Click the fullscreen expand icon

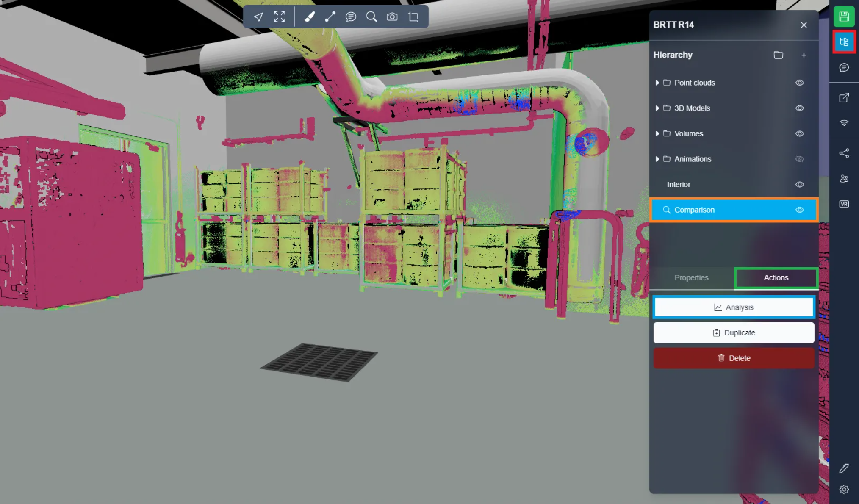click(x=279, y=17)
